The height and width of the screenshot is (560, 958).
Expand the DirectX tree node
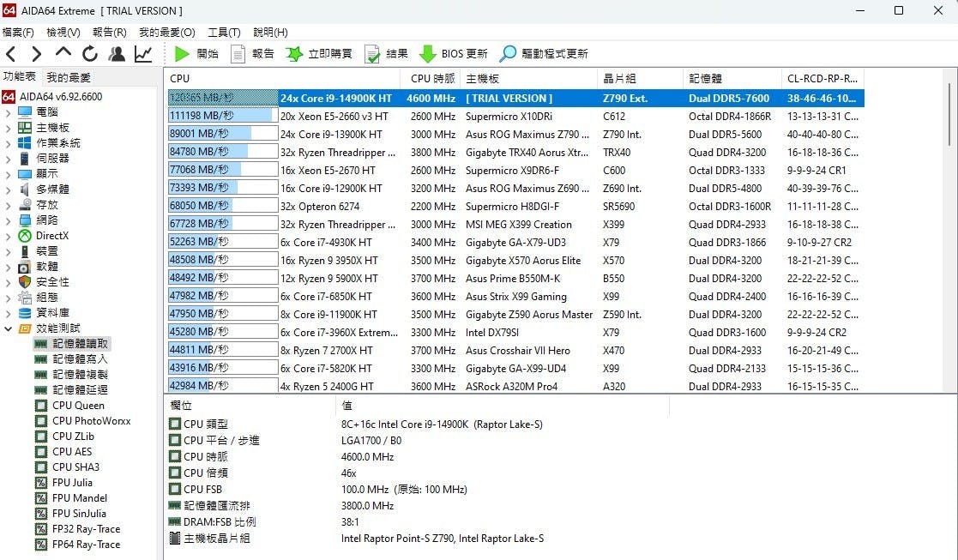point(9,236)
